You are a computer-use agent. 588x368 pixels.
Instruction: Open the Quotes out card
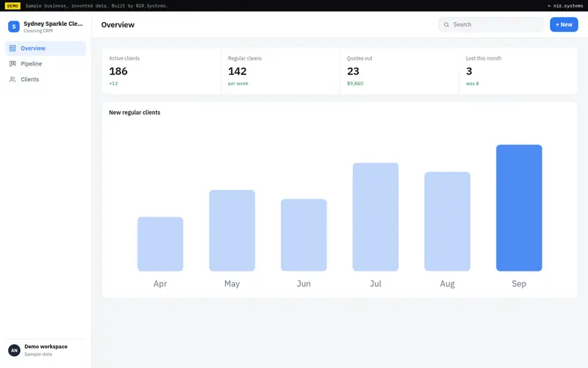pos(399,71)
